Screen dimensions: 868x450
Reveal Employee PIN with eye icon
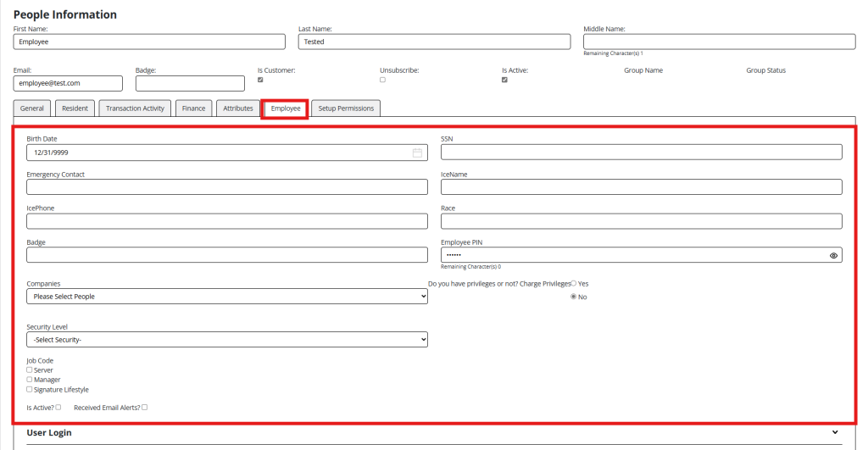[x=833, y=255]
